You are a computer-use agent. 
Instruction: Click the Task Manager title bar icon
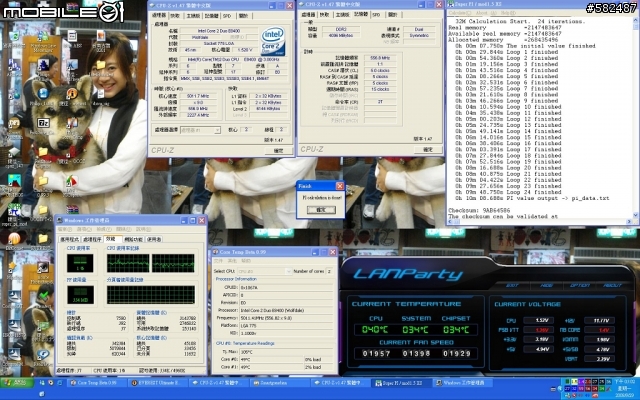[60, 220]
